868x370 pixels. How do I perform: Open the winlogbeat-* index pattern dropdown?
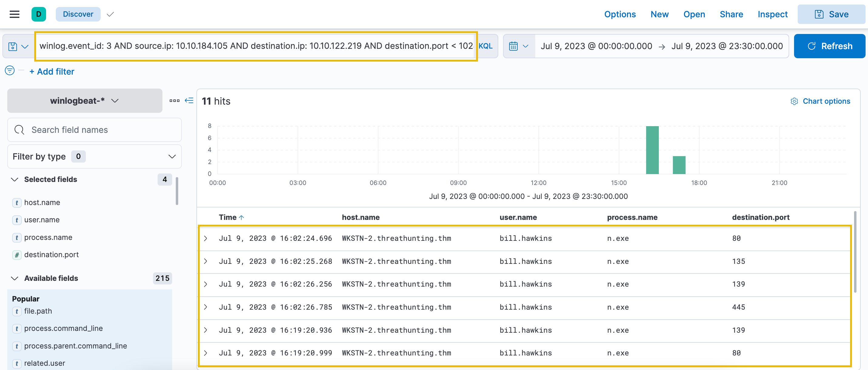[x=85, y=101]
